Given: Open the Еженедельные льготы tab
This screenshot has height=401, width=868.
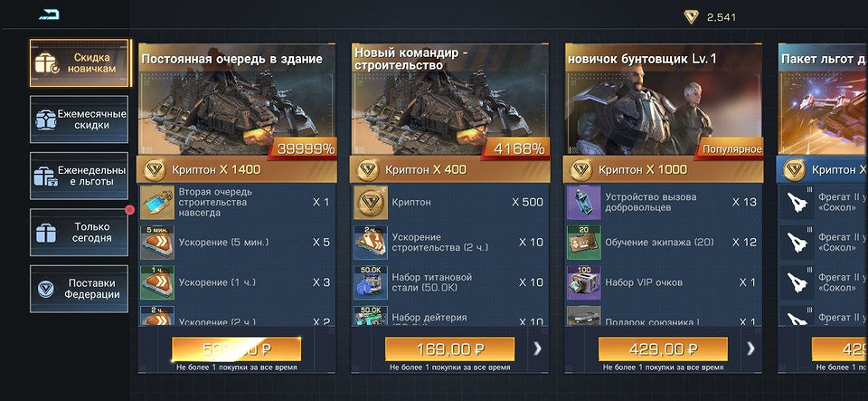Looking at the screenshot, I should (80, 176).
